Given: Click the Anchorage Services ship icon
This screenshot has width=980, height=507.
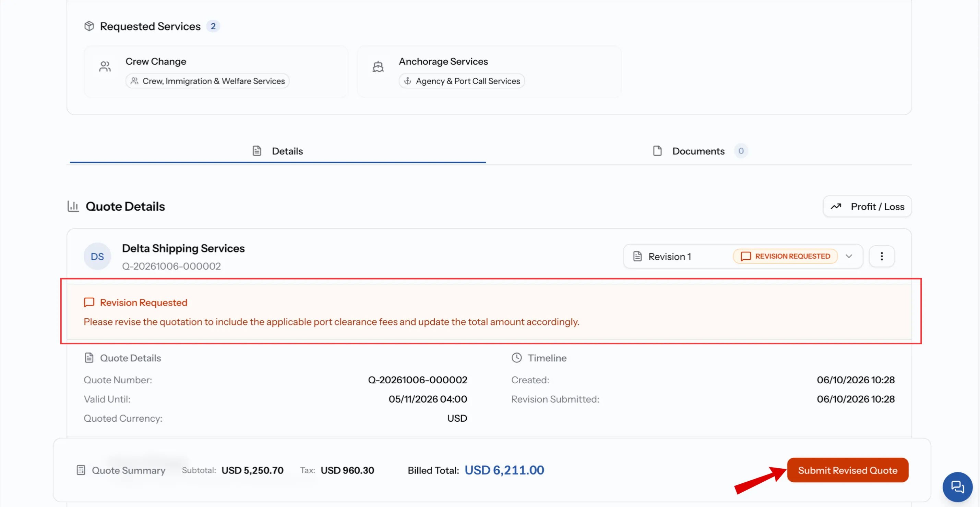Looking at the screenshot, I should [x=378, y=66].
